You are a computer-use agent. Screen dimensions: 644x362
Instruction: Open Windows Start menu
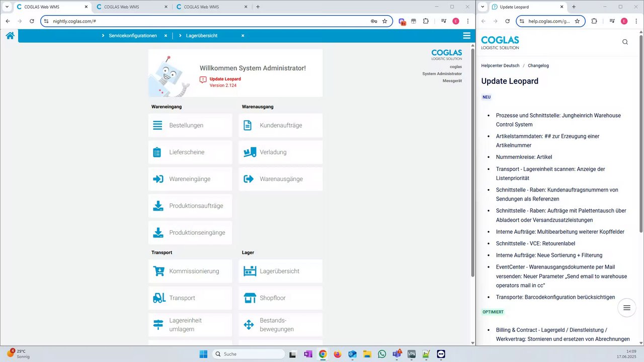(x=203, y=354)
